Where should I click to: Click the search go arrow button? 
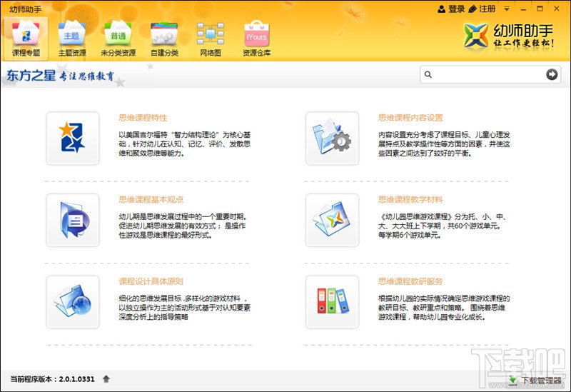click(x=552, y=74)
